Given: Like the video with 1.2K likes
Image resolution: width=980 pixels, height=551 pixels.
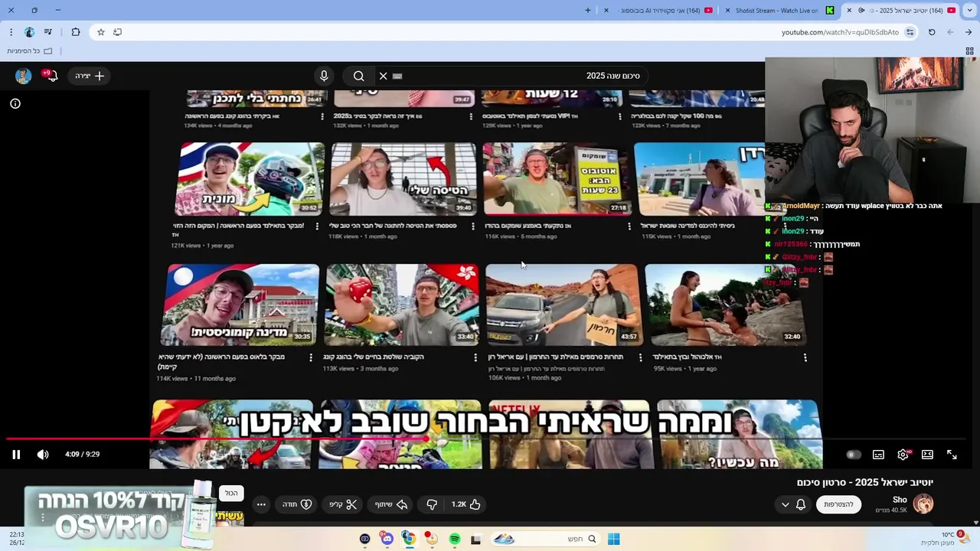Looking at the screenshot, I should pos(465,504).
